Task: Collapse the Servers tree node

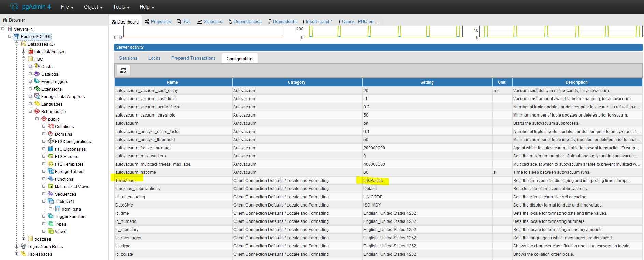Action: pos(3,29)
